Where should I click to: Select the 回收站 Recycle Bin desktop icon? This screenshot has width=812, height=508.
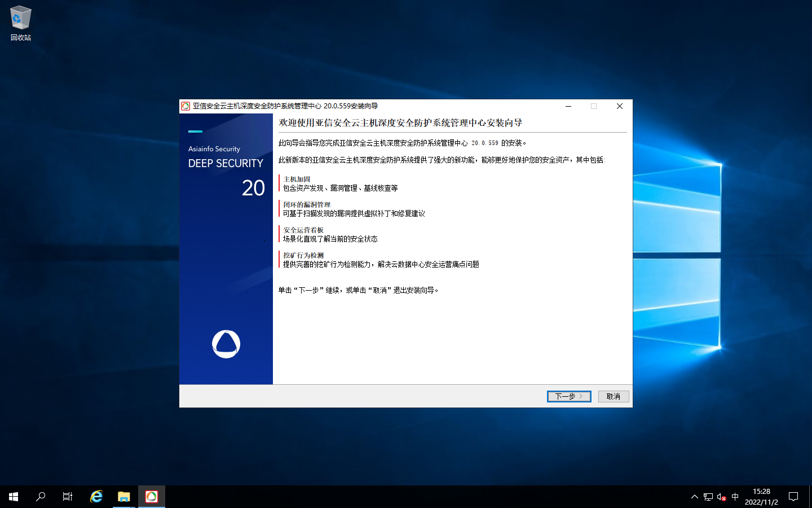point(21,23)
